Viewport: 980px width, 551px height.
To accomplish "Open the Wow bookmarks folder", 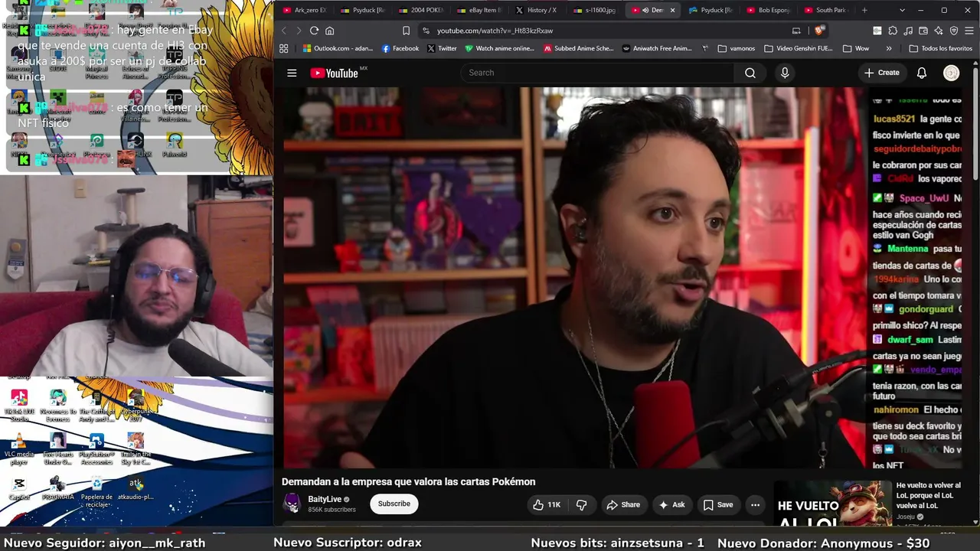I will 856,48.
